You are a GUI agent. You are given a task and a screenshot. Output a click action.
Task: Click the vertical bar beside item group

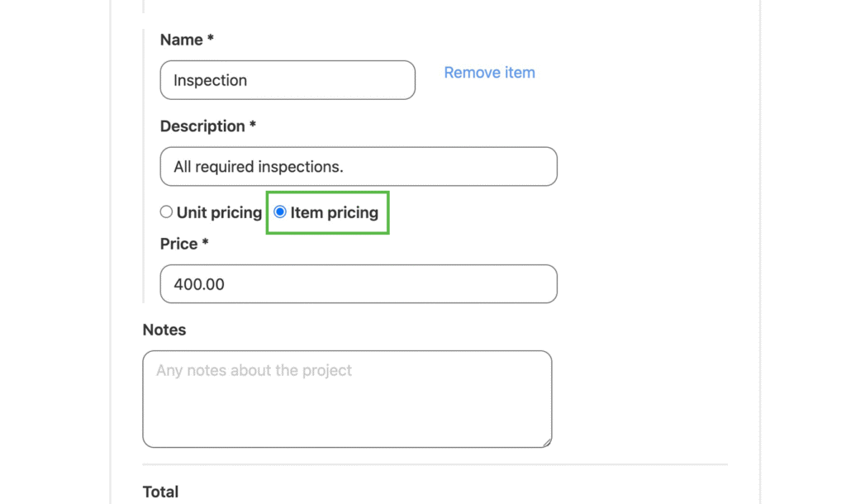tap(144, 165)
